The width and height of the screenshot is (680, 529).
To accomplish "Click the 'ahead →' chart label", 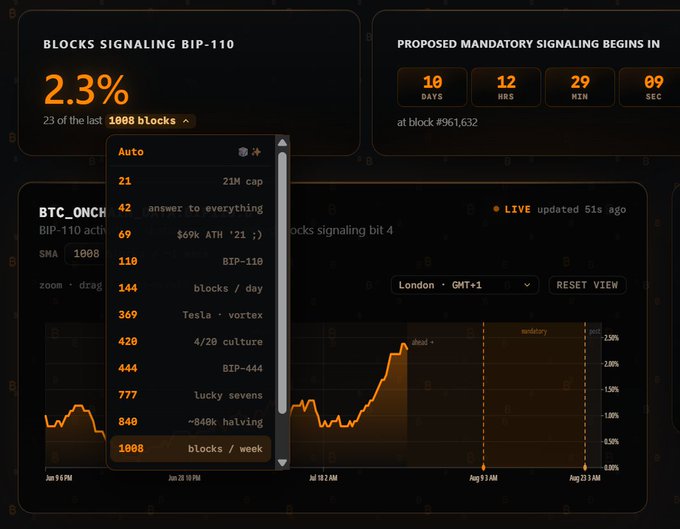I will (x=422, y=342).
